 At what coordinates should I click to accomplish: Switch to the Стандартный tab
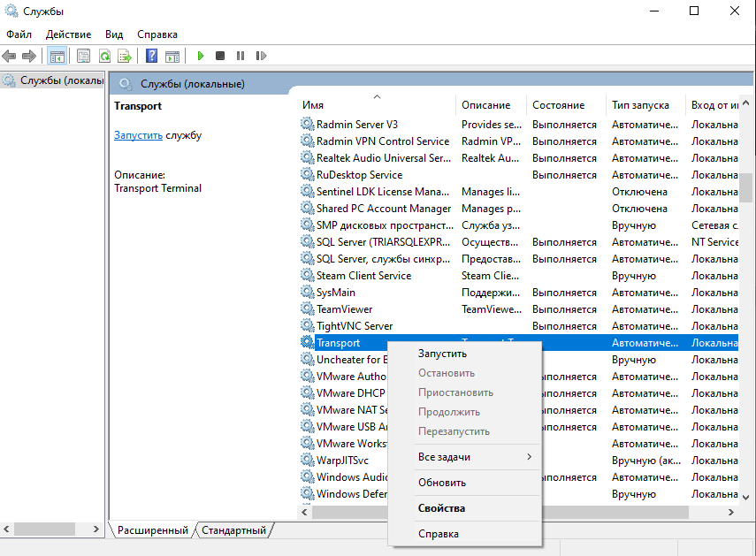pyautogui.click(x=233, y=530)
